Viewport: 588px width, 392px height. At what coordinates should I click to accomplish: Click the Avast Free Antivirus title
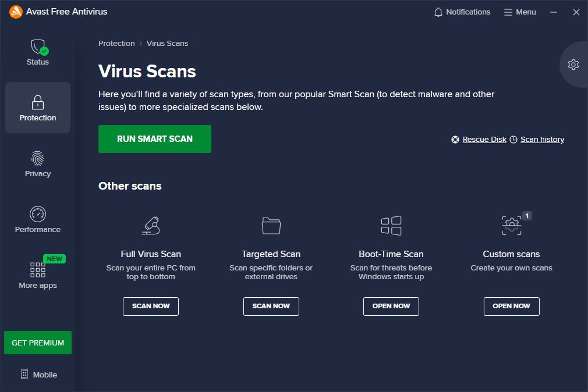click(67, 12)
